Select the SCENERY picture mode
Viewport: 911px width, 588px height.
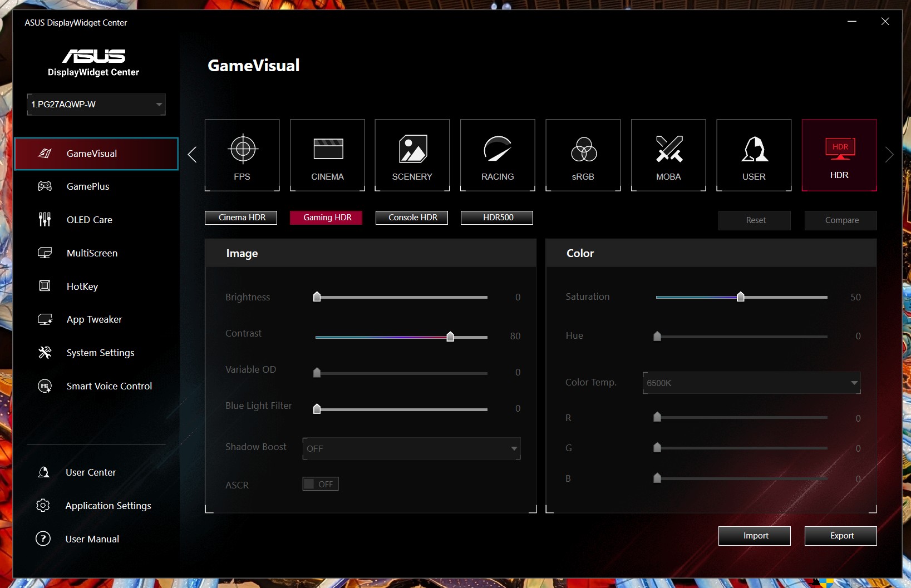[x=412, y=155]
